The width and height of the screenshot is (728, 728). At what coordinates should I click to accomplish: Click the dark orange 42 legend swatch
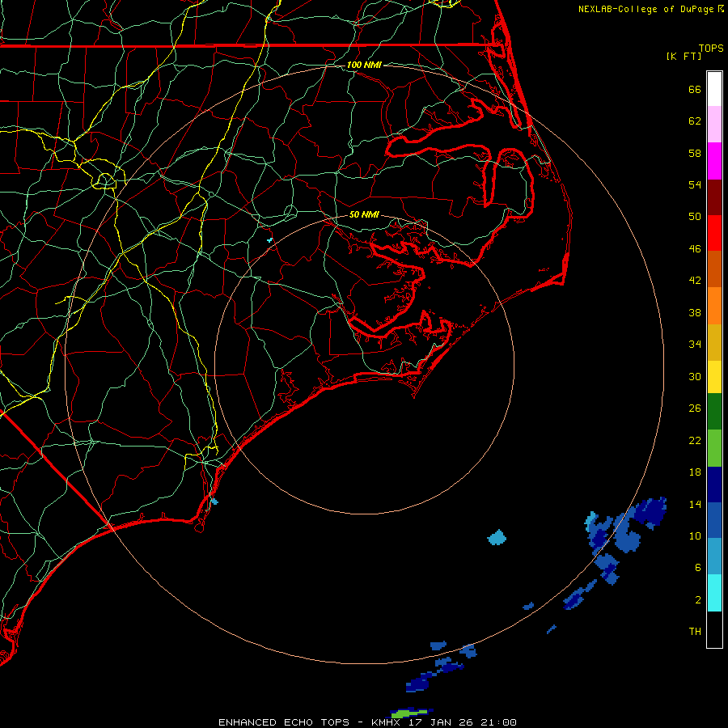click(x=714, y=269)
